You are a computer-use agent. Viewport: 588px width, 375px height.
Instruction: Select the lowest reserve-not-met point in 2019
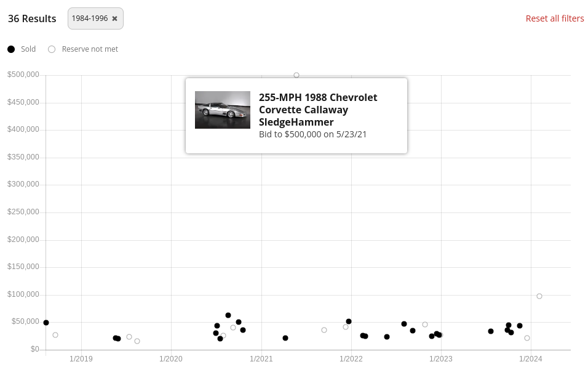point(137,341)
